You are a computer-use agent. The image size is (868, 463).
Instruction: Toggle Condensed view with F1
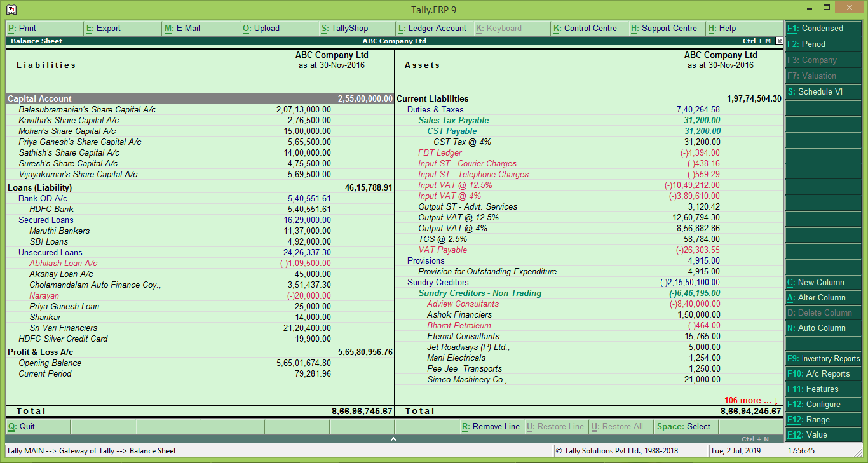tap(823, 28)
